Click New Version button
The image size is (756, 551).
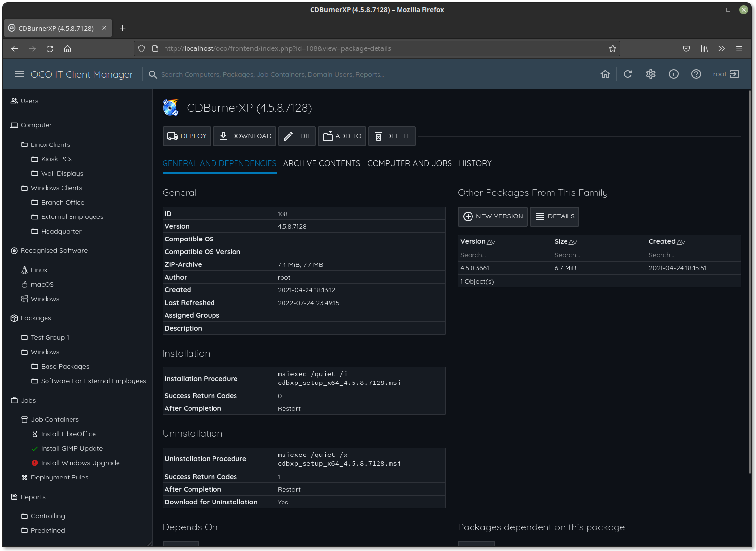(493, 216)
